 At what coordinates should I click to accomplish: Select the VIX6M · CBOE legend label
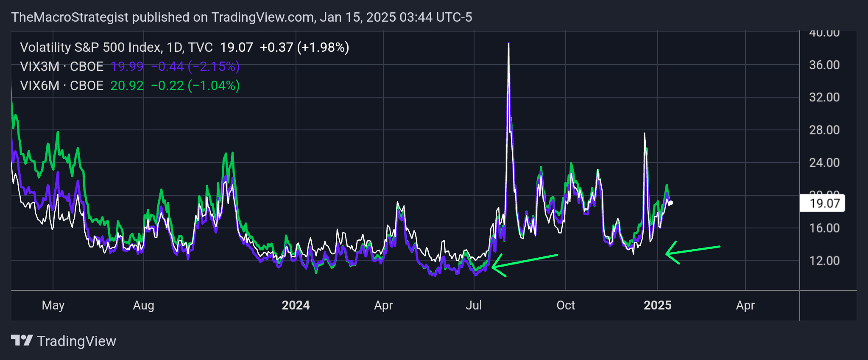pos(62,86)
